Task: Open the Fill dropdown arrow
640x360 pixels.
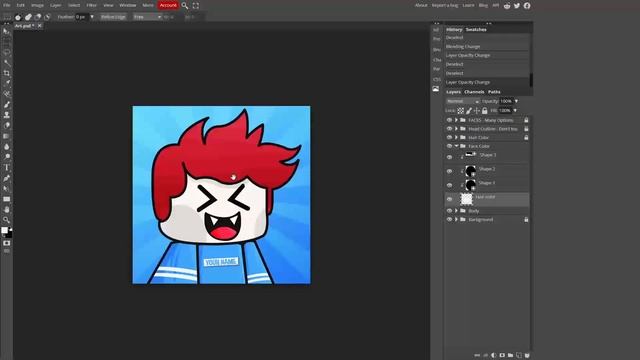Action: point(515,111)
